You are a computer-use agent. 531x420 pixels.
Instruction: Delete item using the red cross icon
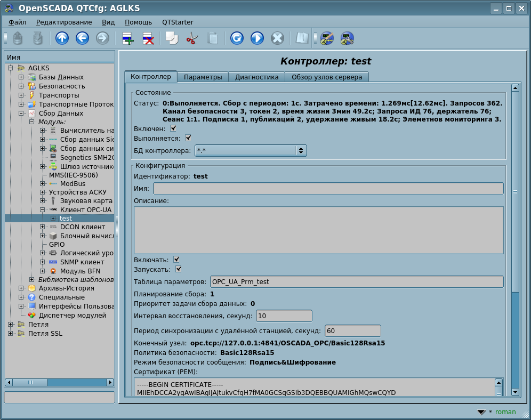click(x=148, y=38)
